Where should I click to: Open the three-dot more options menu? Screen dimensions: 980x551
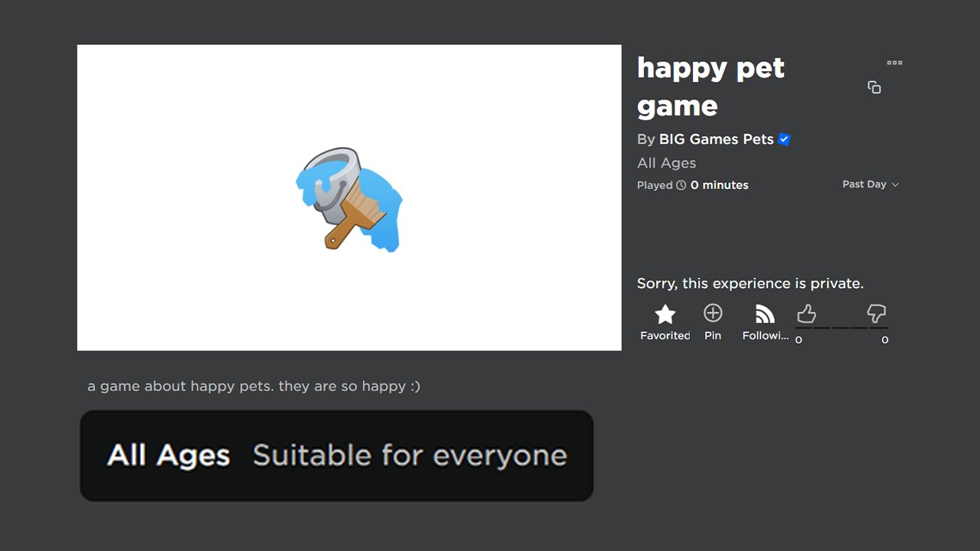pyautogui.click(x=894, y=63)
